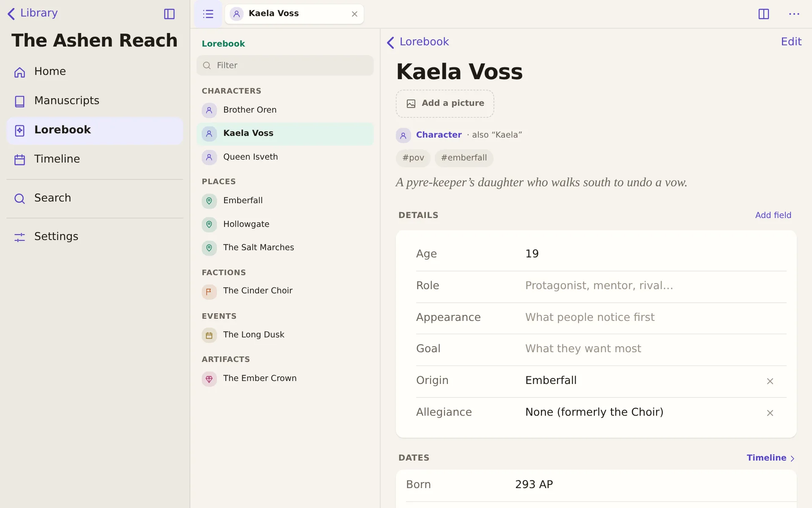Open Search in the sidebar

click(95, 198)
